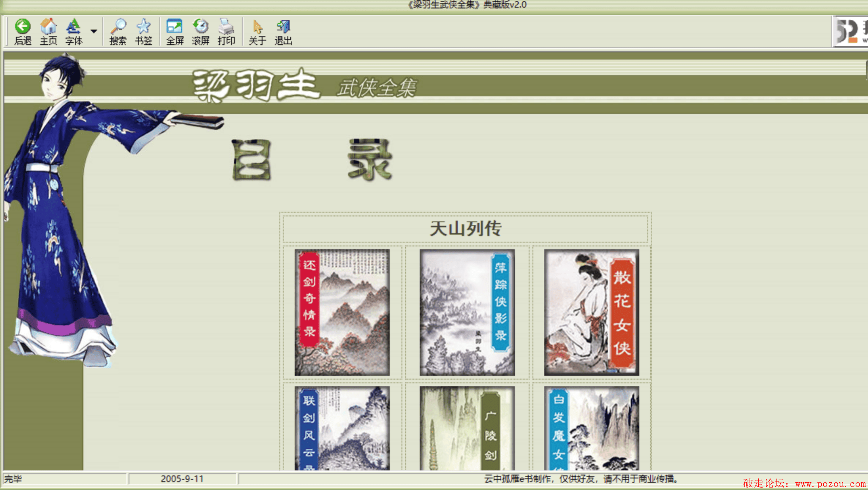Expand the font size dropdown arrow

click(94, 31)
